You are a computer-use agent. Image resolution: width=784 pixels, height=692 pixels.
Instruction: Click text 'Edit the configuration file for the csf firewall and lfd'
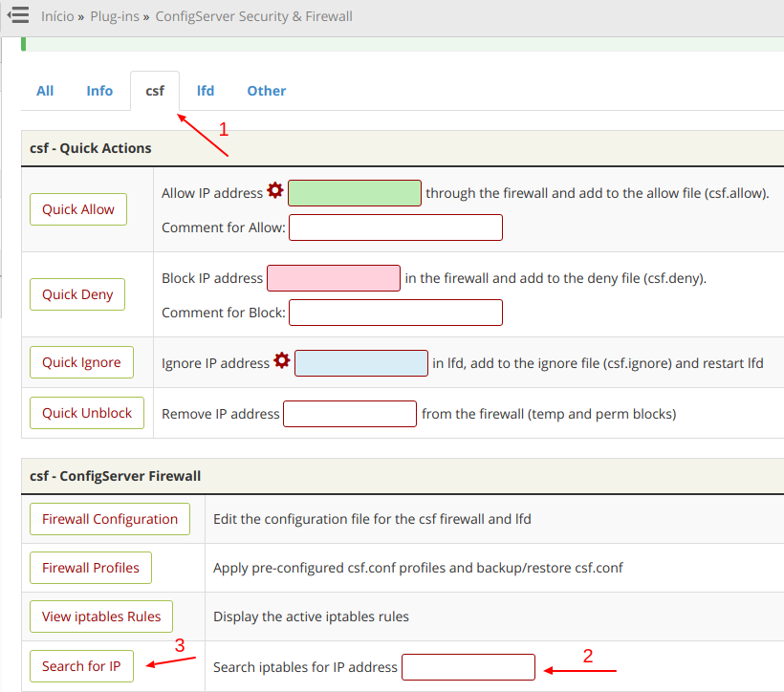(372, 519)
